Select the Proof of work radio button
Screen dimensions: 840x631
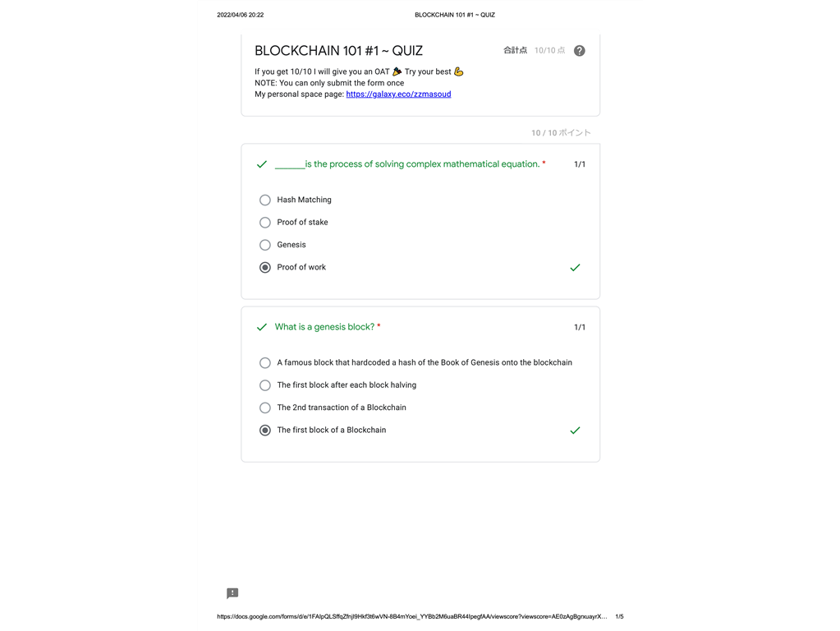tap(265, 268)
